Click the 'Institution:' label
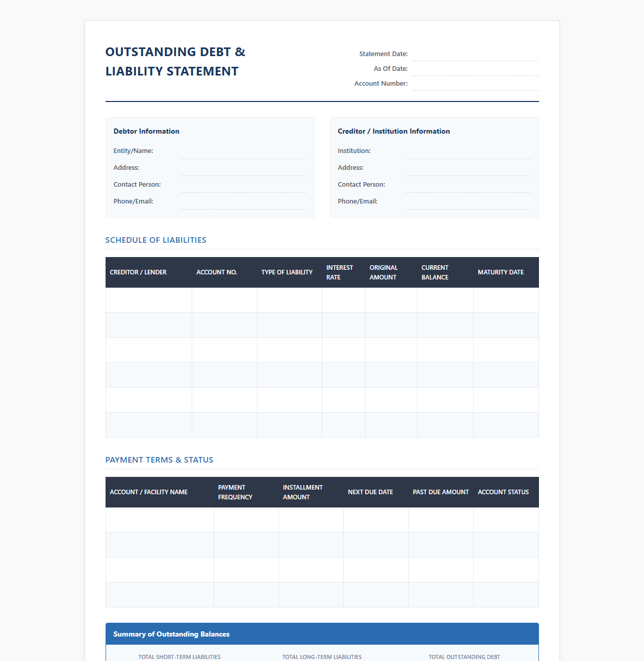Screen dimensions: 644x661 tap(354, 151)
